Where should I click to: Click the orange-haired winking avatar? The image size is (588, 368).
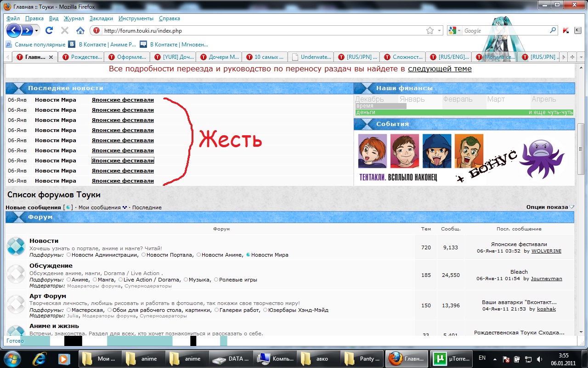pos(373,151)
